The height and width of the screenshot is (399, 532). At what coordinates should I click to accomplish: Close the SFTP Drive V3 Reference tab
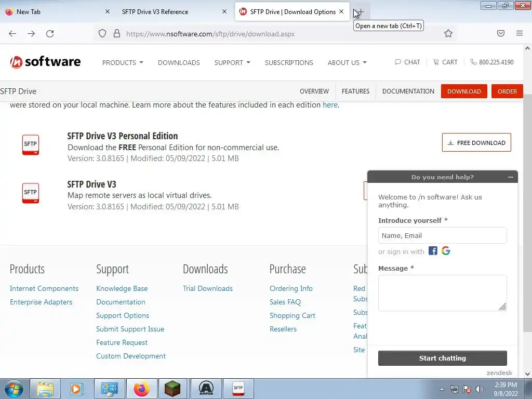click(x=224, y=11)
